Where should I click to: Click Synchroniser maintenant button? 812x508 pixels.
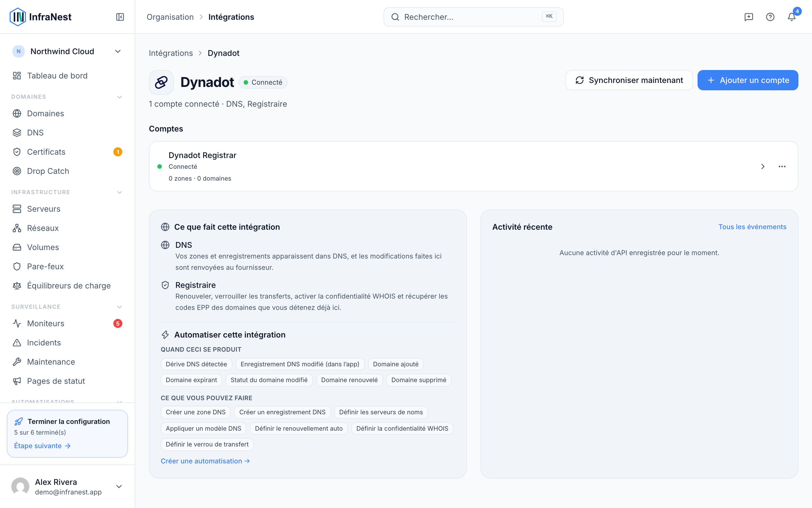point(629,80)
